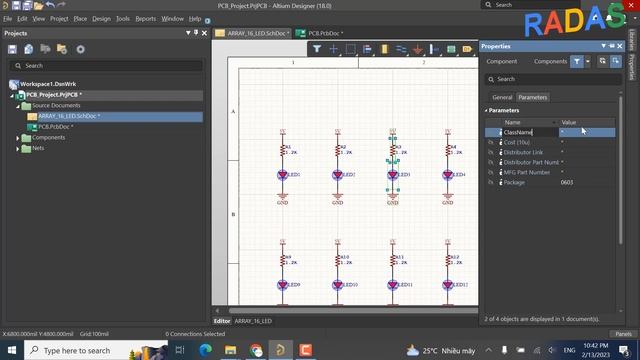Viewport: 640px width, 360px height.
Task: Toggle visibility of Cost (10u) parameter
Action: pyautogui.click(x=491, y=142)
